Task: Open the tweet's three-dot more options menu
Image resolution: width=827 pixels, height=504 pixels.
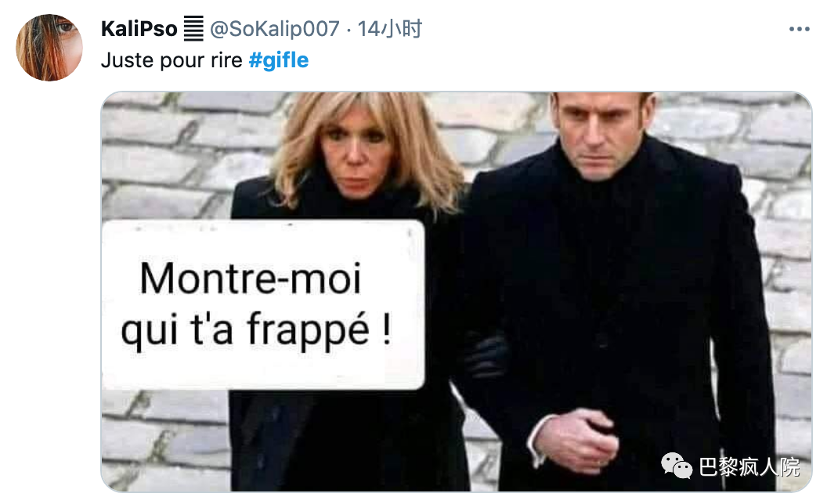Action: pyautogui.click(x=799, y=29)
